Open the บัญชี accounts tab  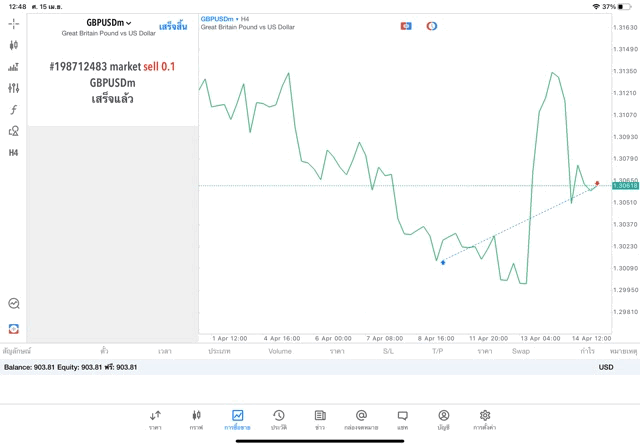(444, 420)
